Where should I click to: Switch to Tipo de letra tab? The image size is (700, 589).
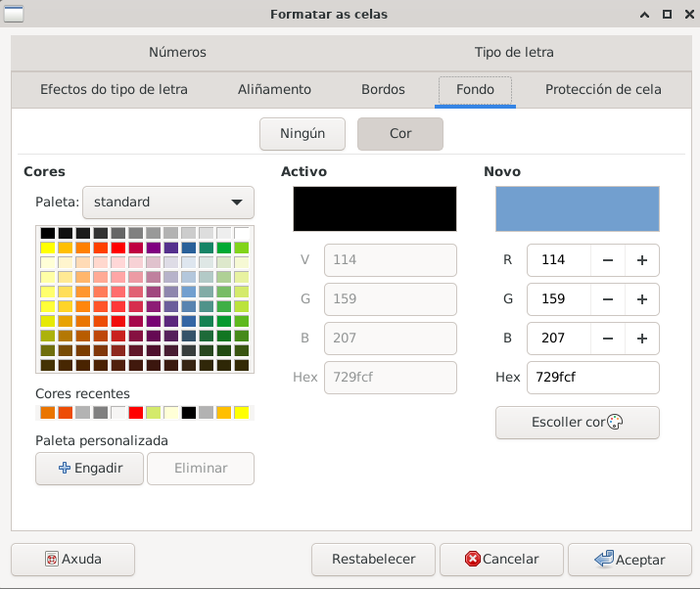pyautogui.click(x=514, y=52)
